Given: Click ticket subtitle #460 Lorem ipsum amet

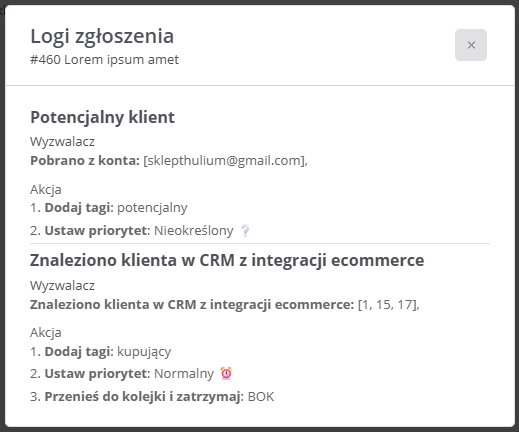Looking at the screenshot, I should pyautogui.click(x=105, y=60).
